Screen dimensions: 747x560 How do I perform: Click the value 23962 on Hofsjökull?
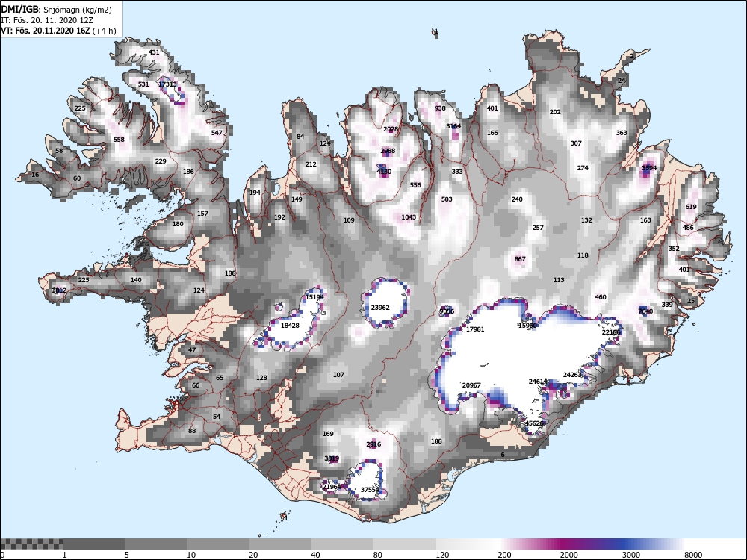(380, 308)
